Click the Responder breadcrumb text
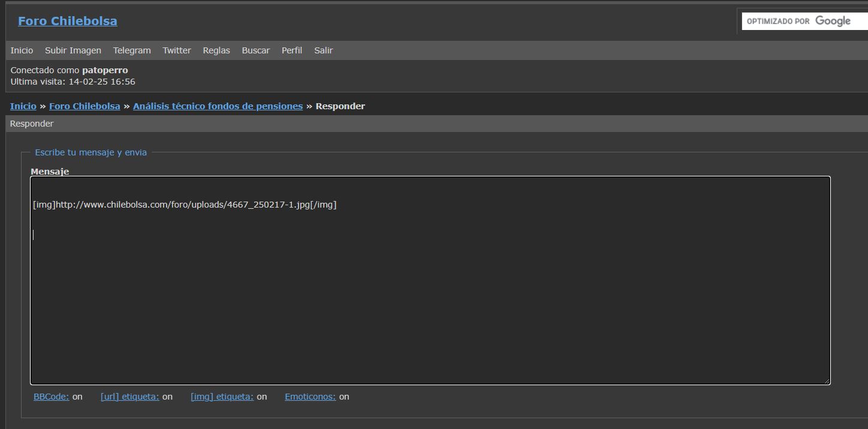868x429 pixels. tap(340, 106)
